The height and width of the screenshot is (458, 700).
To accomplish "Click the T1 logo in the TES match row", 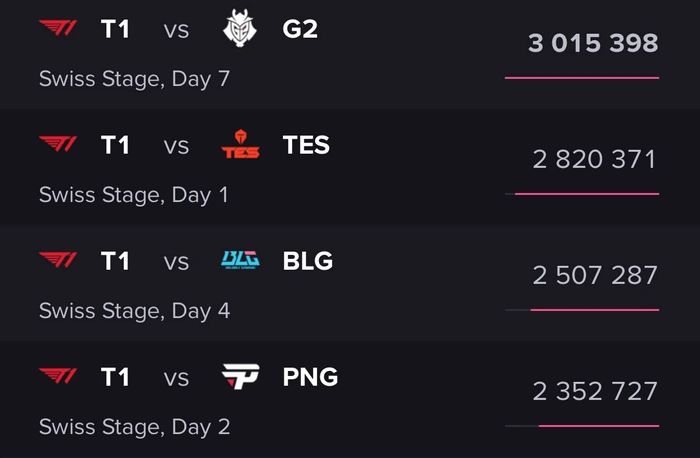I will 58,145.
